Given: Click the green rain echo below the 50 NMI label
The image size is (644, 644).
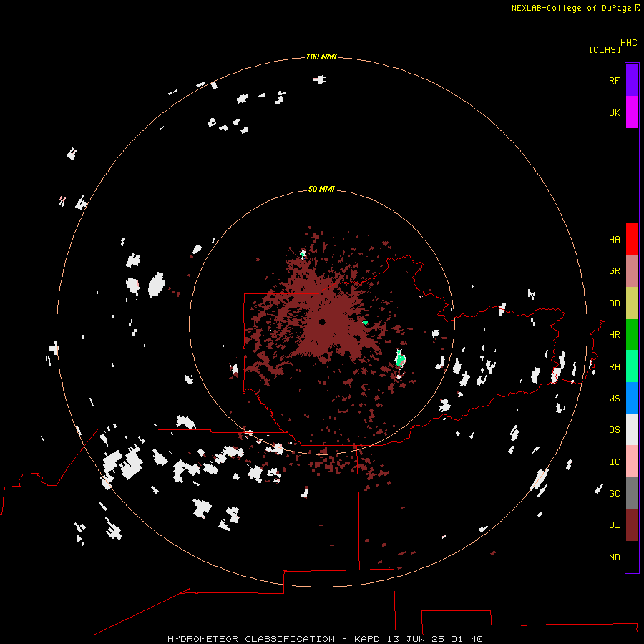Looking at the screenshot, I should pos(303,254).
